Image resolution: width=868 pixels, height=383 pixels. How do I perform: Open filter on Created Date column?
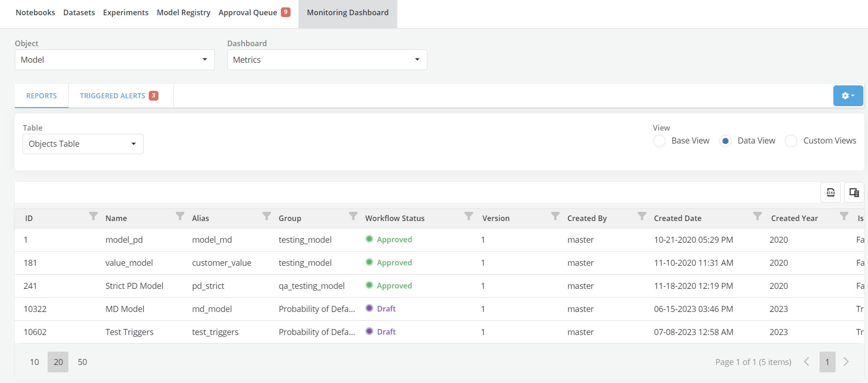pos(757,216)
